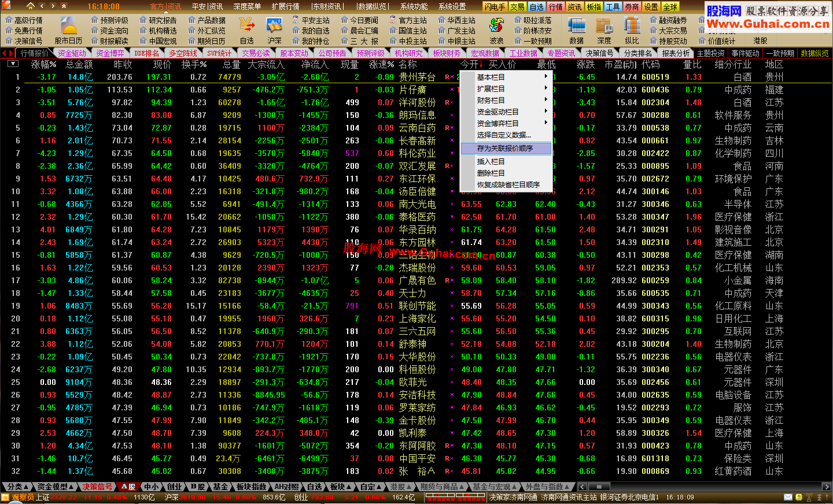Image resolution: width=833 pixels, height=504 pixels.
Task: Switch to 资金驱动 tab
Action: [72, 53]
